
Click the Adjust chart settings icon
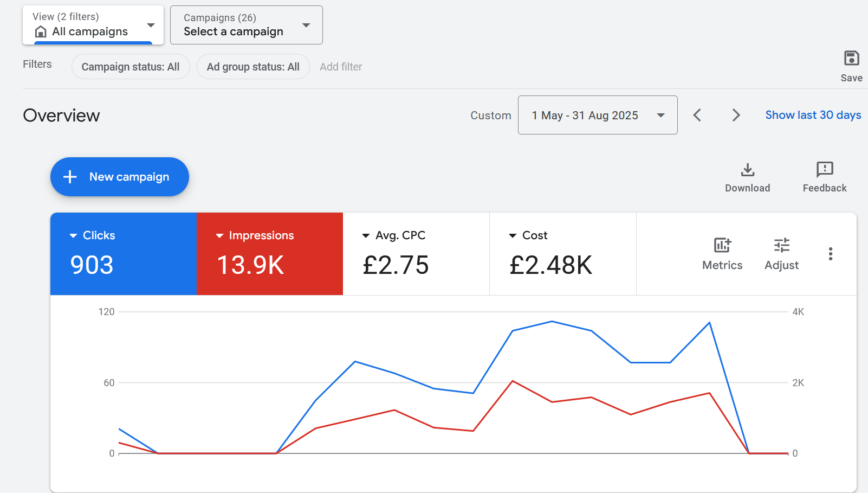[781, 246]
